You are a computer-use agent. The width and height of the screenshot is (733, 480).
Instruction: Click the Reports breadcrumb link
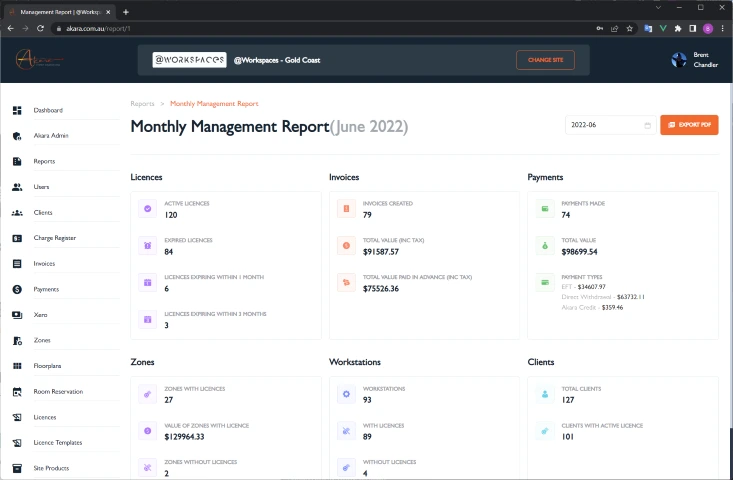142,103
